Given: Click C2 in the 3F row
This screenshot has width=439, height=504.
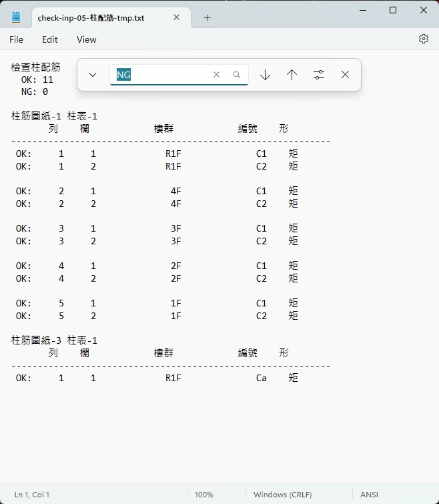Looking at the screenshot, I should click(262, 241).
